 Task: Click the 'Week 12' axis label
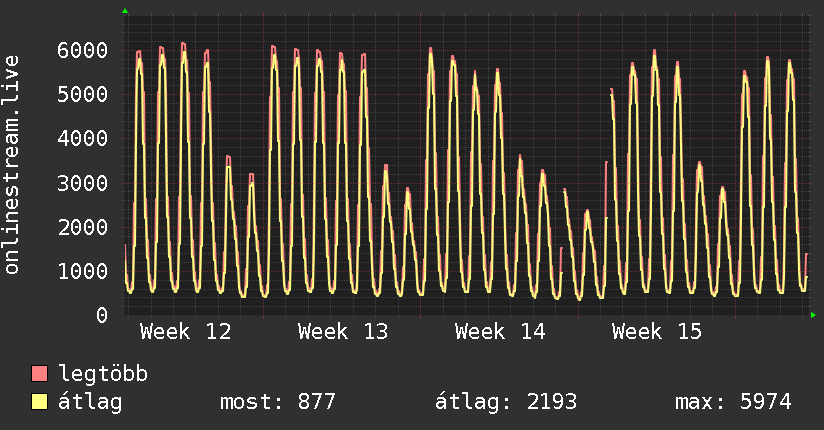[x=186, y=332]
